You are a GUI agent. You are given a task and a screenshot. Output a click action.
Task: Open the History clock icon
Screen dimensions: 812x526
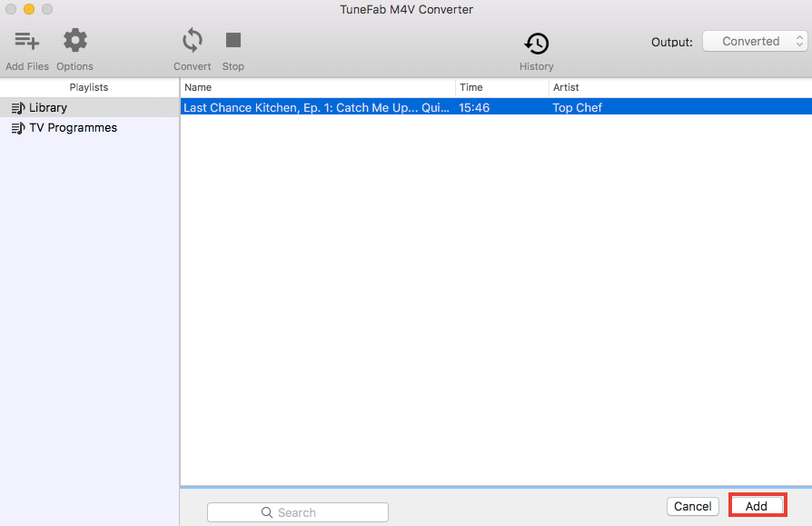coord(537,44)
